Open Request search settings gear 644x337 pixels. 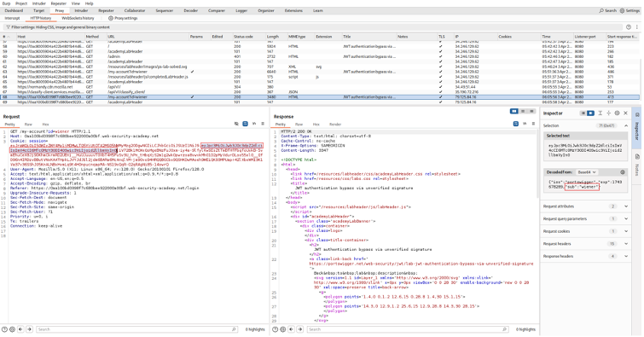click(12, 329)
